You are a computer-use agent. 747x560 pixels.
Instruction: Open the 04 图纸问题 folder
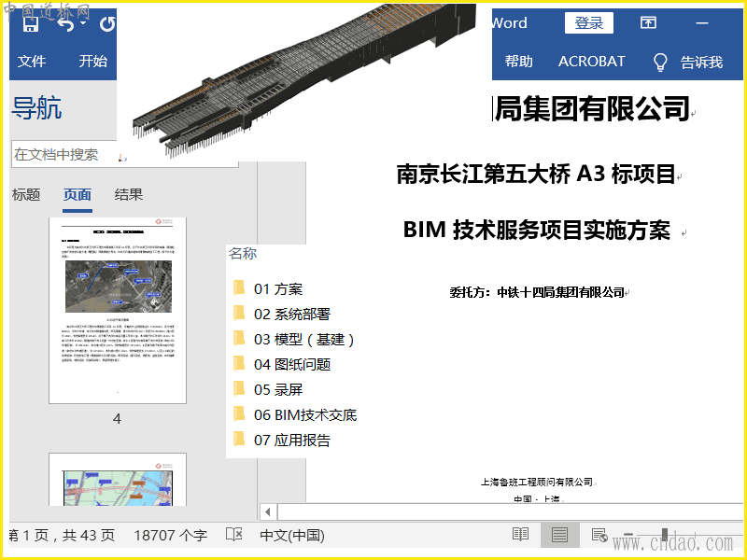(x=282, y=365)
